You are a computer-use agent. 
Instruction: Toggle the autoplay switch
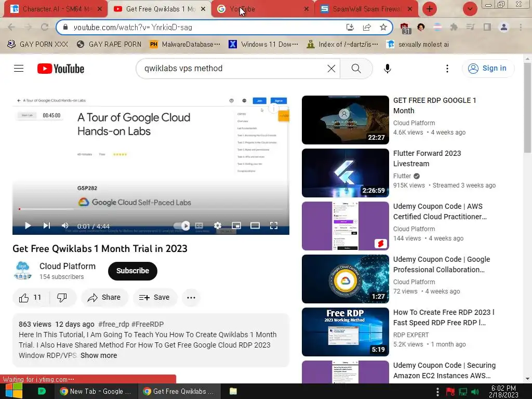point(181,225)
